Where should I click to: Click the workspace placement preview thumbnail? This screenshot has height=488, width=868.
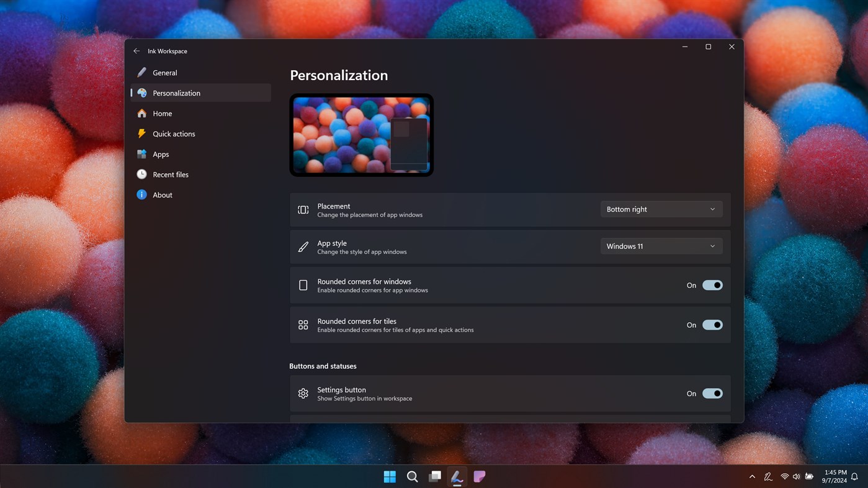[x=362, y=135]
